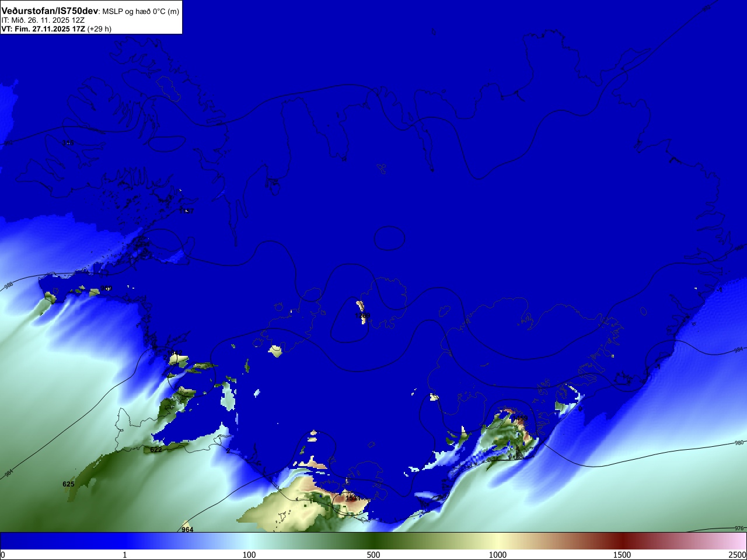747x560 pixels.
Task: Click the '0' label under the color scale
Action: pos(3,555)
